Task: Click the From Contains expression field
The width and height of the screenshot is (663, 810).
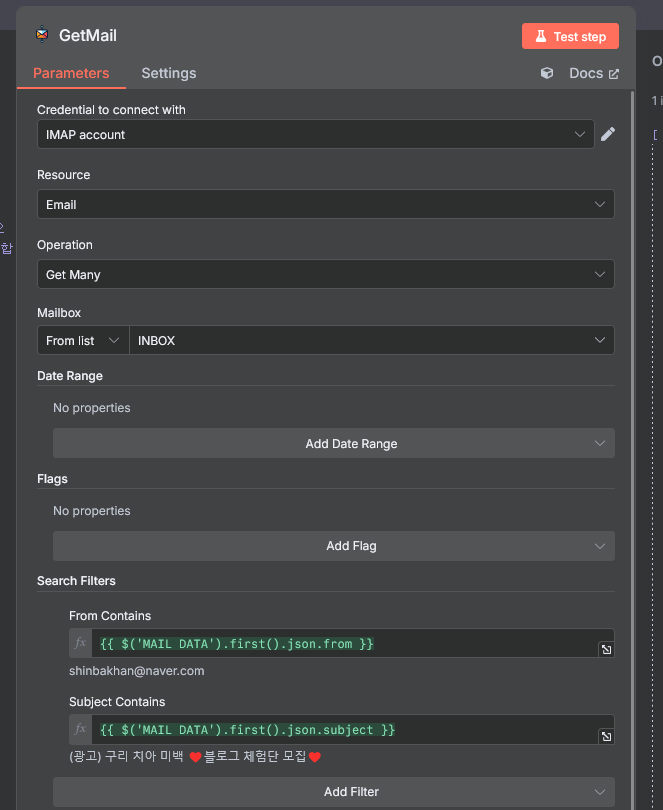Action: point(345,644)
